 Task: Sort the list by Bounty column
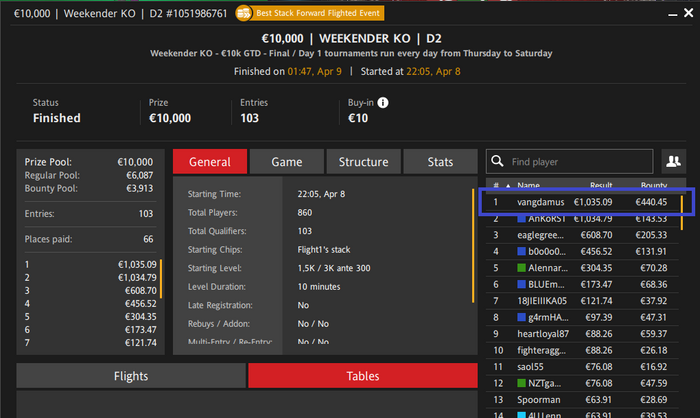pyautogui.click(x=654, y=185)
